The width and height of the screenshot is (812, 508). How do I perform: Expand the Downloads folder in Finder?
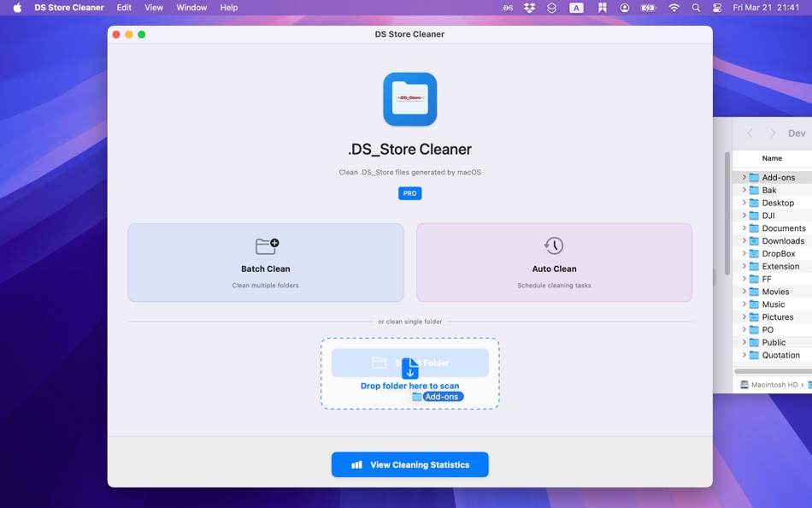(x=744, y=240)
